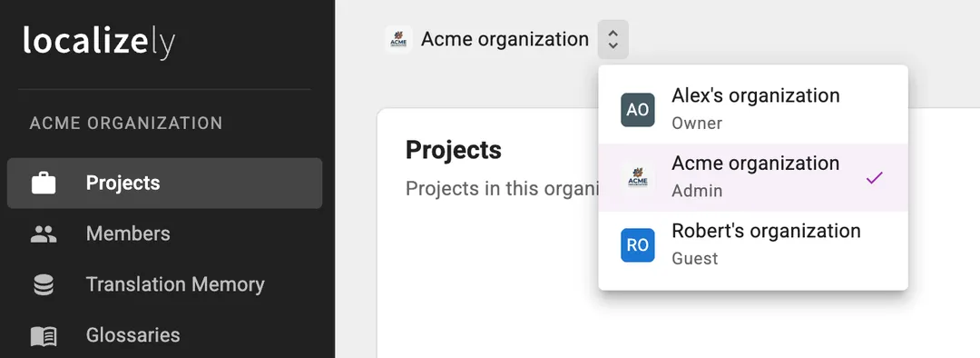The width and height of the screenshot is (980, 358).
Task: Click the Glossaries book icon
Action: 44,336
